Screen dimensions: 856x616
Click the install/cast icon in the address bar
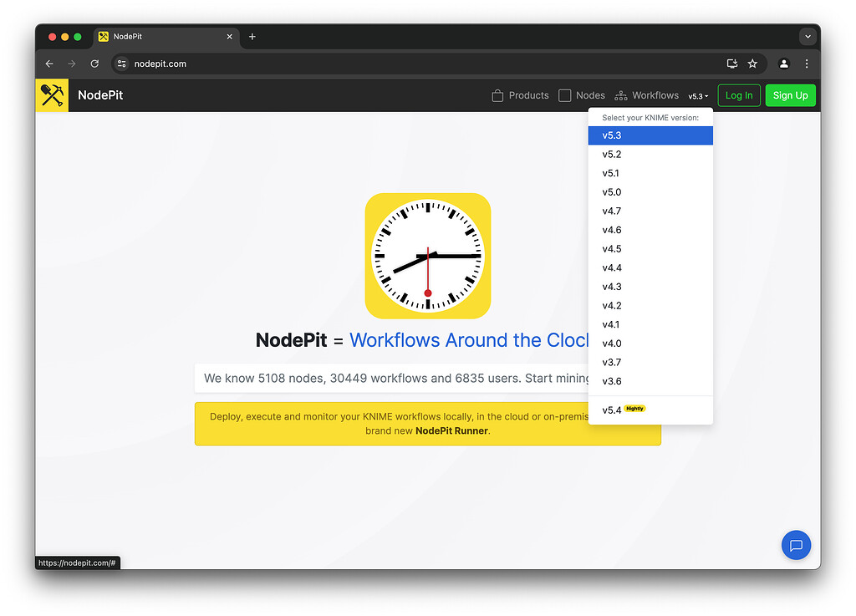[x=731, y=64]
